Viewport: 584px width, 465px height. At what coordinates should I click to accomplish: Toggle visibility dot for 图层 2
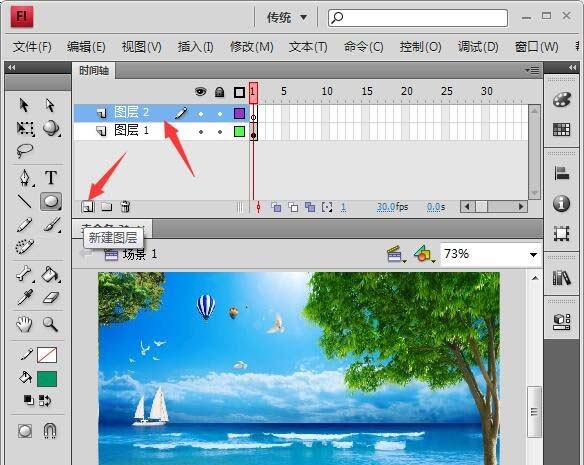[201, 114]
